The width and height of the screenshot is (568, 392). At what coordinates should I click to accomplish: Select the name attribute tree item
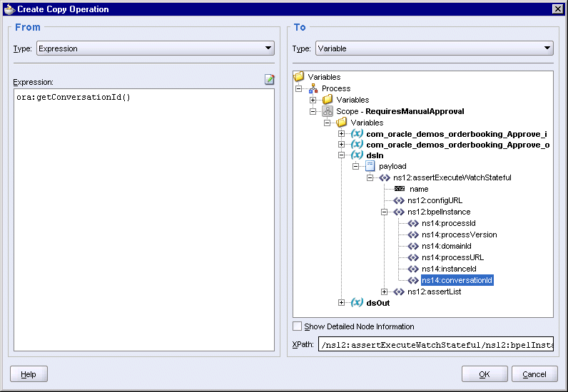pyautogui.click(x=419, y=189)
